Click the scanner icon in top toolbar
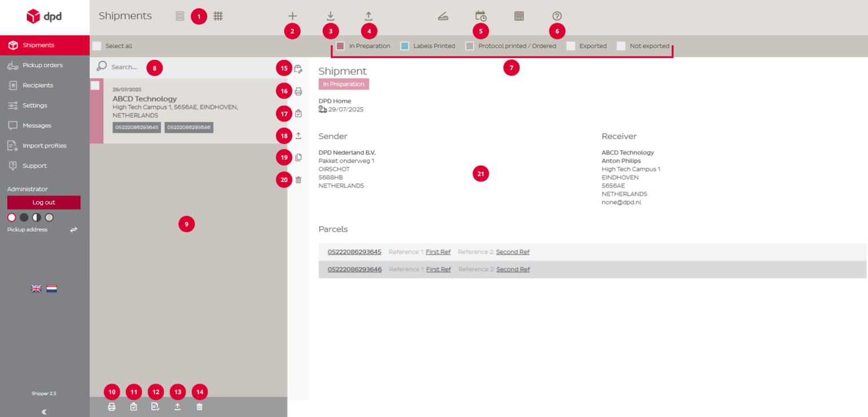The width and height of the screenshot is (868, 417). pos(443,16)
